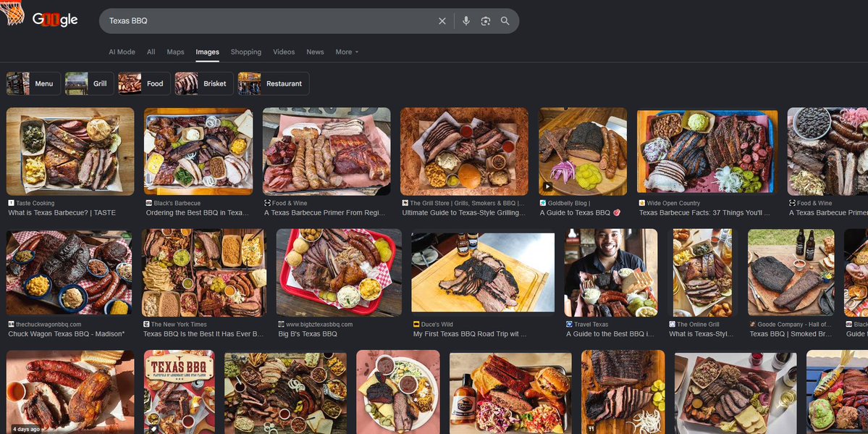Open 'A Guide to the Best BBQ i...' link
This screenshot has width=868, height=434.
tap(610, 334)
